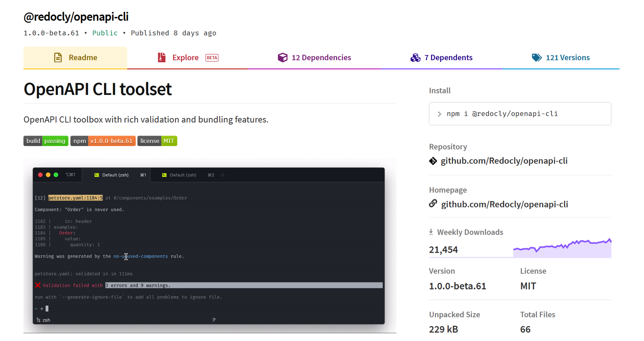Click the Dependencies box icon
This screenshot has height=341, width=644.
[x=283, y=57]
